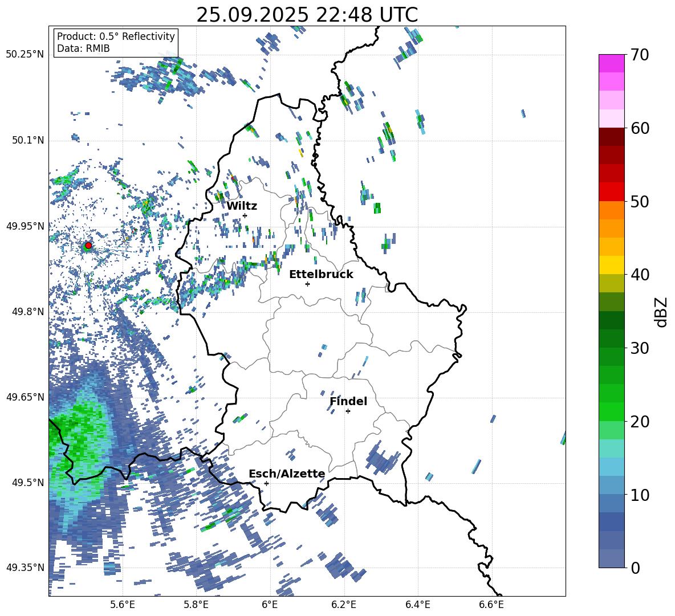The width and height of the screenshot is (675, 616).
Task: Click the 50 dBZ colorbar label
Action: point(640,202)
